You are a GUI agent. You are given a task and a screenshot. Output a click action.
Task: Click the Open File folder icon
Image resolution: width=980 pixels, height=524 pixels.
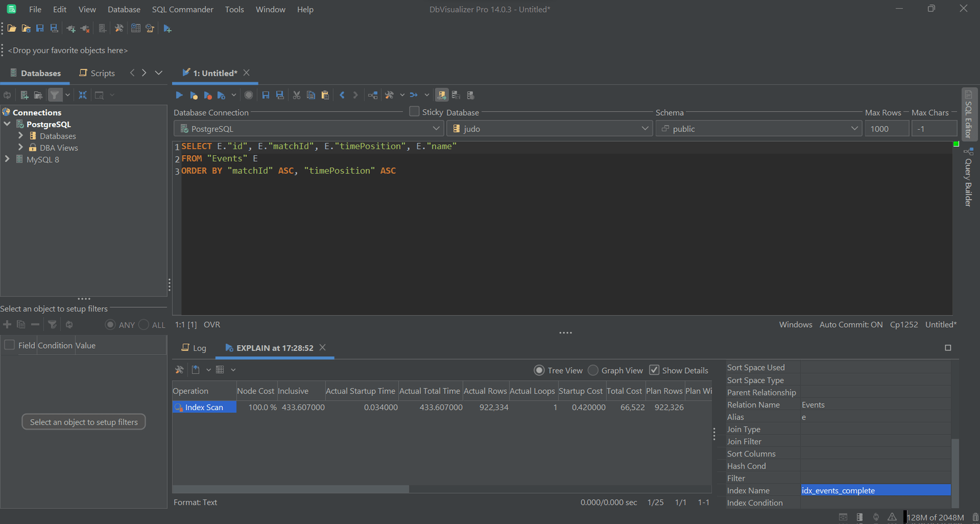(x=12, y=28)
